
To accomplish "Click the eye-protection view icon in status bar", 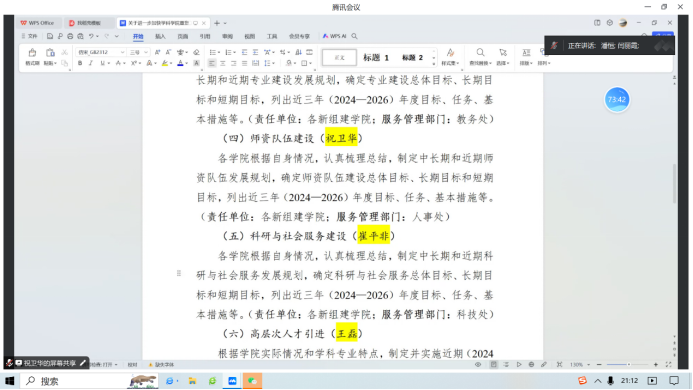I will click(x=478, y=365).
